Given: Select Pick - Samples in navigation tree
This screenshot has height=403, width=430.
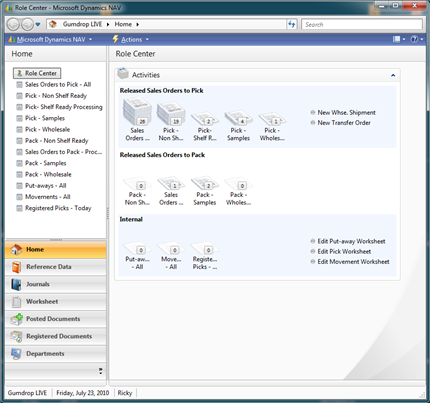Looking at the screenshot, I should click(x=45, y=118).
